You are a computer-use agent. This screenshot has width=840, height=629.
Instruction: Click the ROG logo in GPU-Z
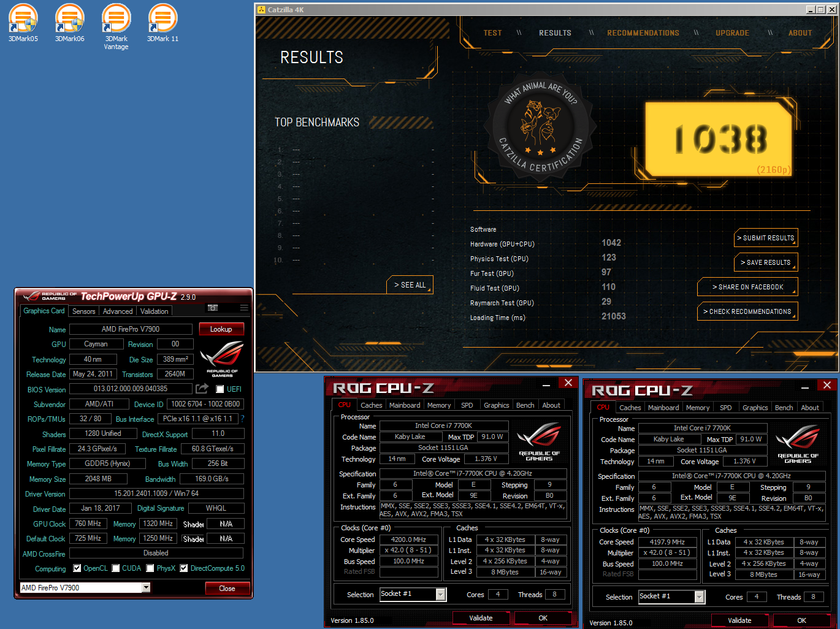click(222, 359)
